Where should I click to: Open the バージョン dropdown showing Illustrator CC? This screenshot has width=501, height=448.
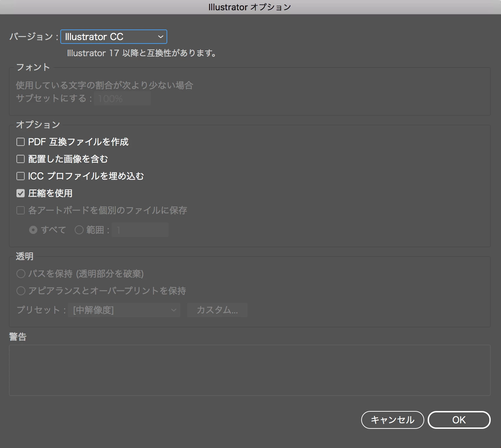tap(114, 37)
